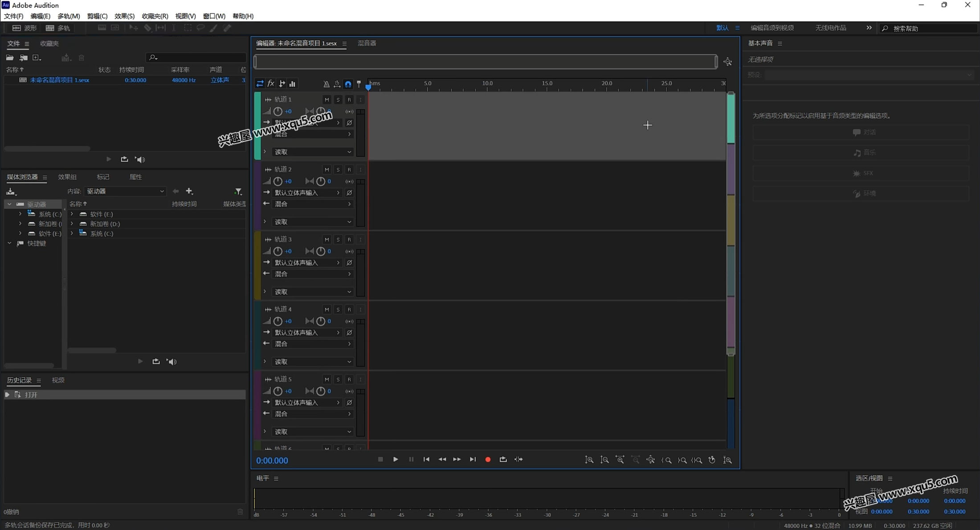Viewport: 980px width, 530px height.
Task: Expand the 软件 (E:) drive in file list
Action: pos(72,214)
